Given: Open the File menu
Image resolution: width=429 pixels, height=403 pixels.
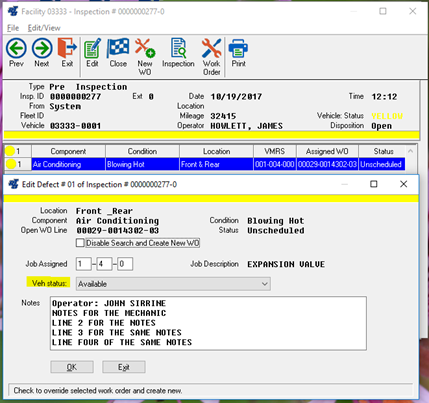Looking at the screenshot, I should point(13,28).
